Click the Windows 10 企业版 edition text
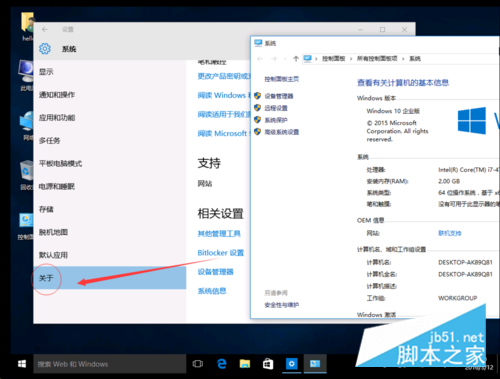The height and width of the screenshot is (379, 500). coord(393,111)
